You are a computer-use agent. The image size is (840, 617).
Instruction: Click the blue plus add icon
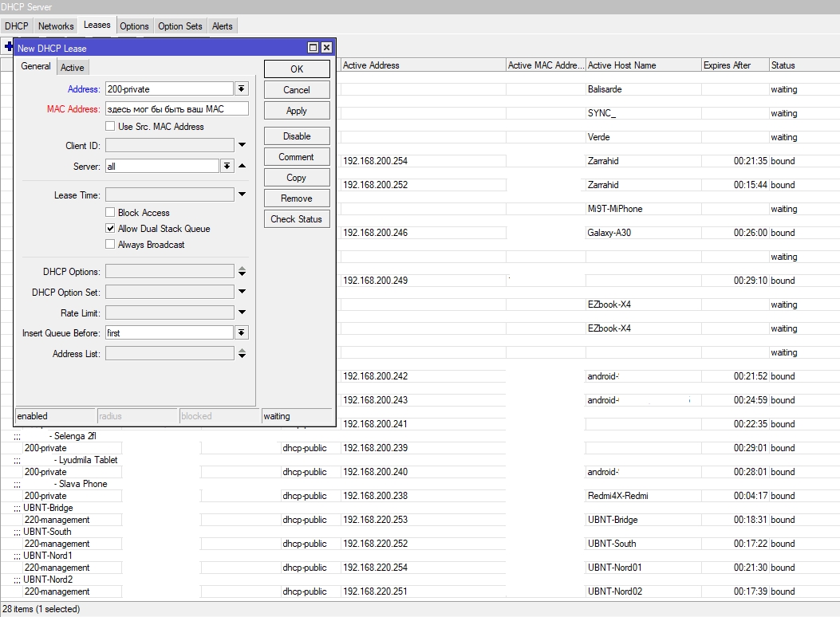(7, 46)
